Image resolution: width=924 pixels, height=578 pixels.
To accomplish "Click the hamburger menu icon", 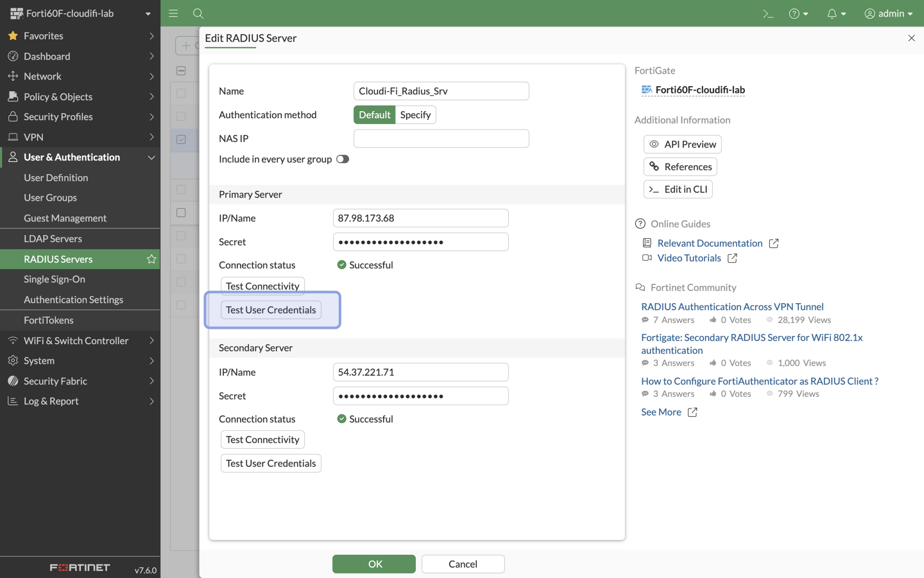I will pos(173,13).
